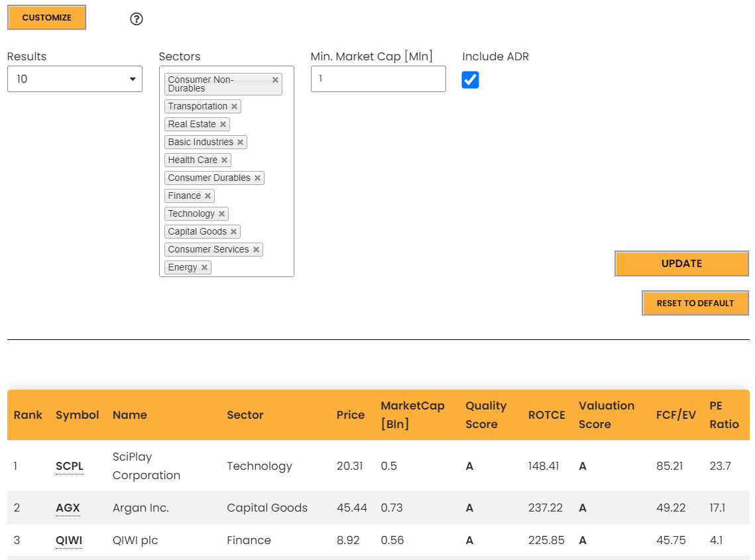Screen dimensions: 755x560
Task: Remove the Capital Goods sector tag
Action: 233,231
